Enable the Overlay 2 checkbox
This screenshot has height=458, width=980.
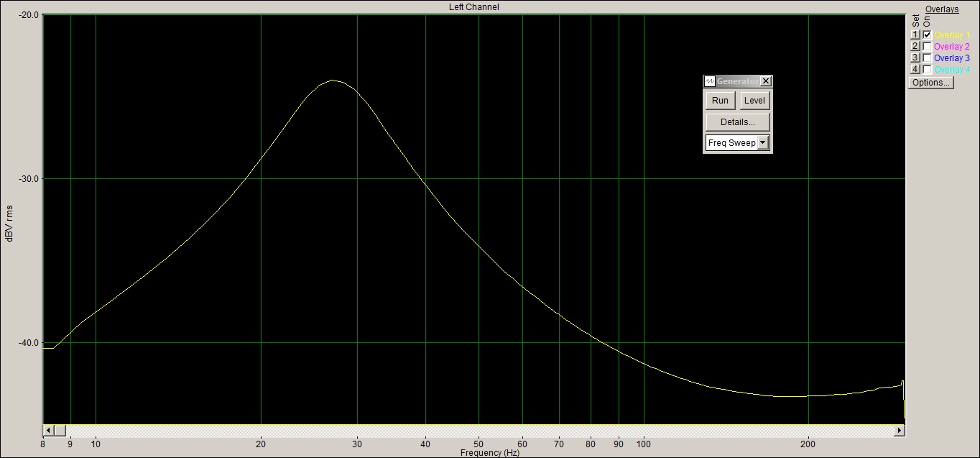(x=928, y=46)
